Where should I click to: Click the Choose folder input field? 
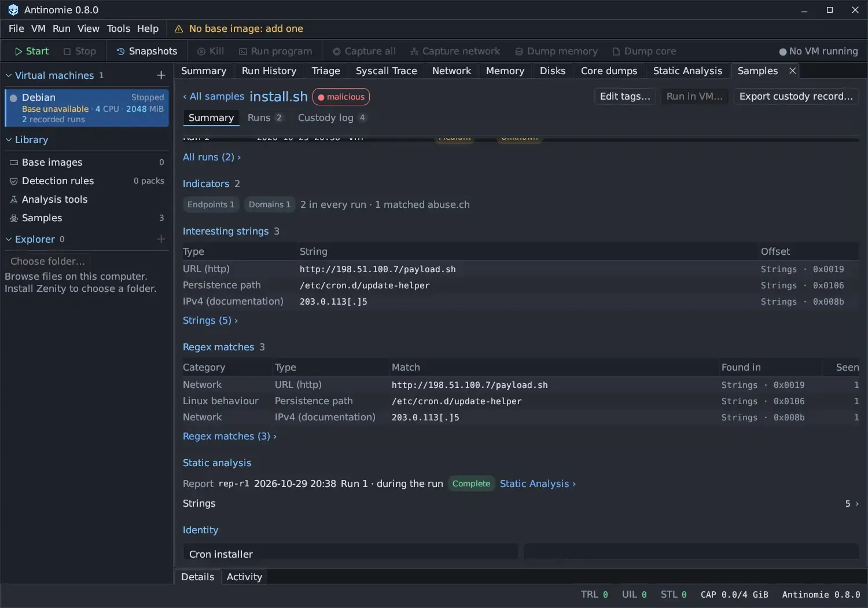click(48, 261)
